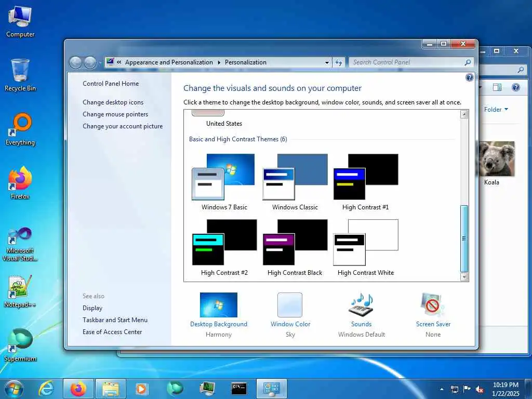Open Change desktop icons link
The width and height of the screenshot is (532, 399).
(113, 102)
